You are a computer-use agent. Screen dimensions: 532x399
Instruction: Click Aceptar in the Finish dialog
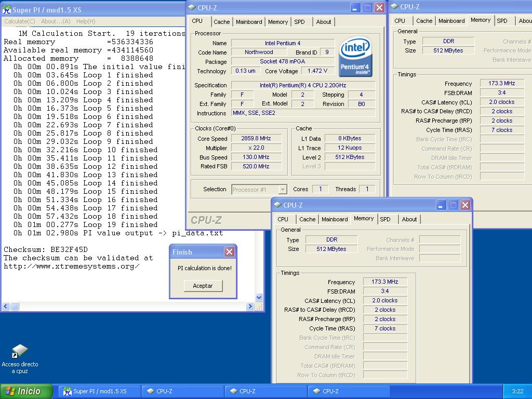point(203,286)
